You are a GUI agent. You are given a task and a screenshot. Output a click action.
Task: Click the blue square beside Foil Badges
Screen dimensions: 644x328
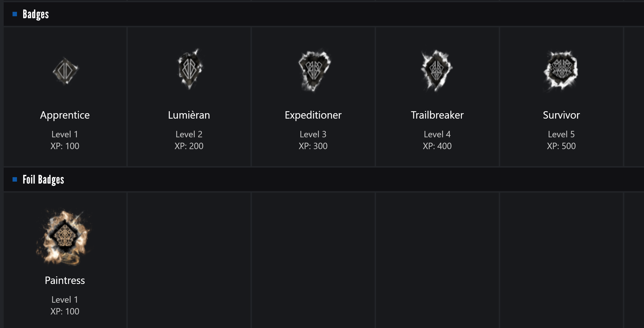click(x=15, y=179)
